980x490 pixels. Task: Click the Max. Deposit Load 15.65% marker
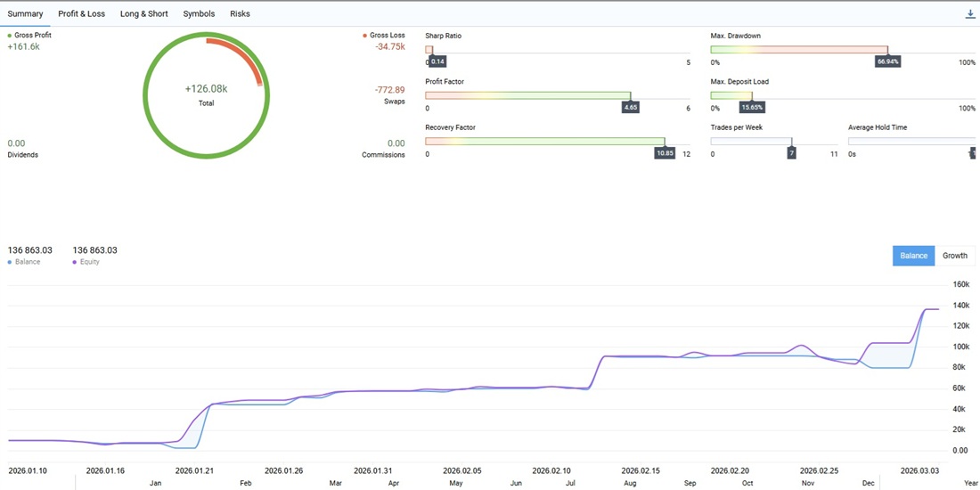pos(752,107)
